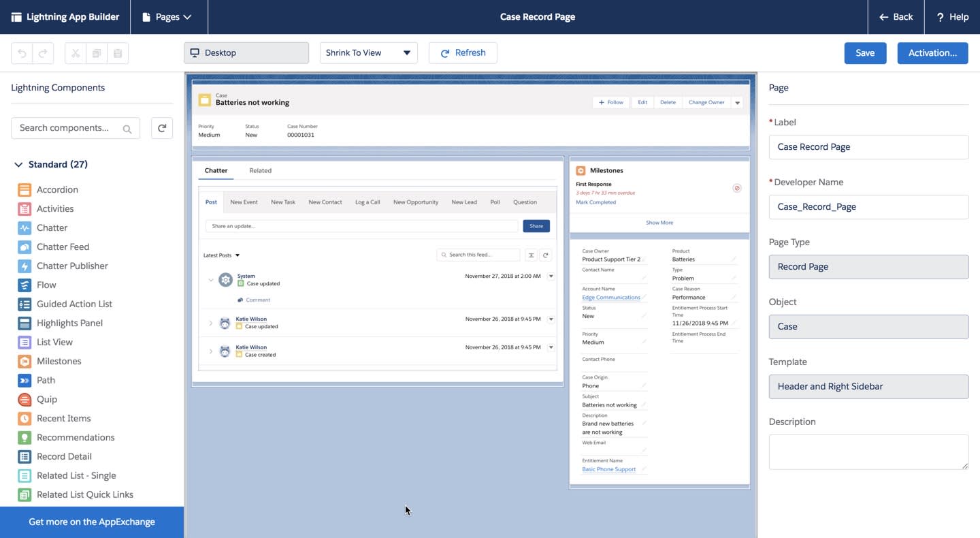980x538 pixels.
Task: Select the Accordion component icon
Action: pyautogui.click(x=24, y=190)
